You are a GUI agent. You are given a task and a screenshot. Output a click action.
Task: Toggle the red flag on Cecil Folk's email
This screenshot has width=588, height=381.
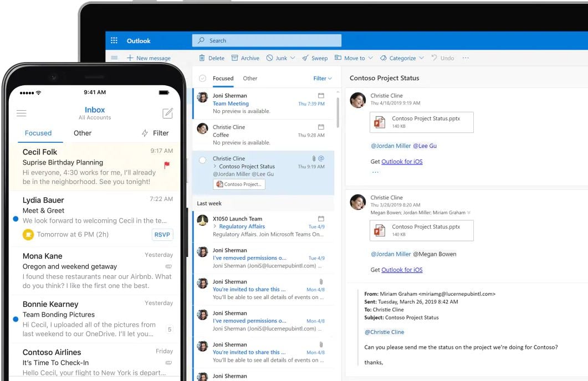click(167, 164)
